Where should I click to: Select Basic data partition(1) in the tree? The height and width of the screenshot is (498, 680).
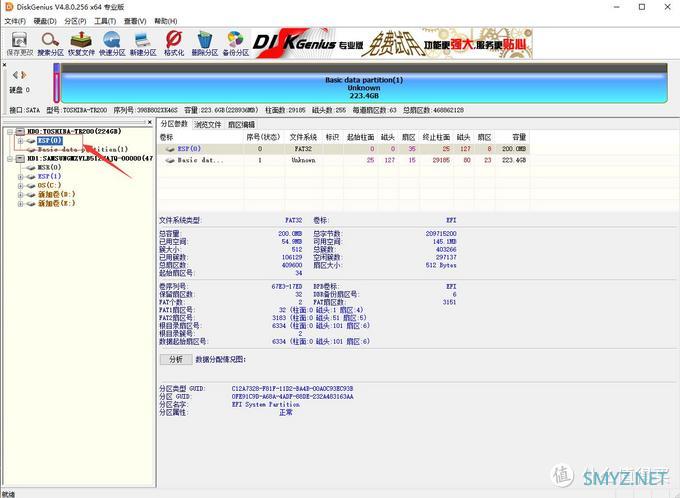click(x=83, y=150)
